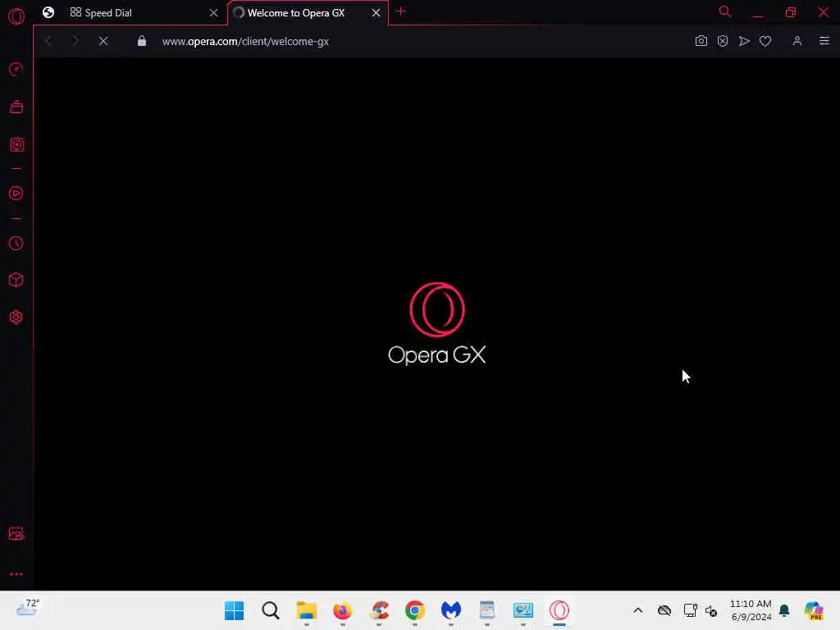The height and width of the screenshot is (630, 840).
Task: Expand the hidden system tray icons chevron
Action: (638, 610)
